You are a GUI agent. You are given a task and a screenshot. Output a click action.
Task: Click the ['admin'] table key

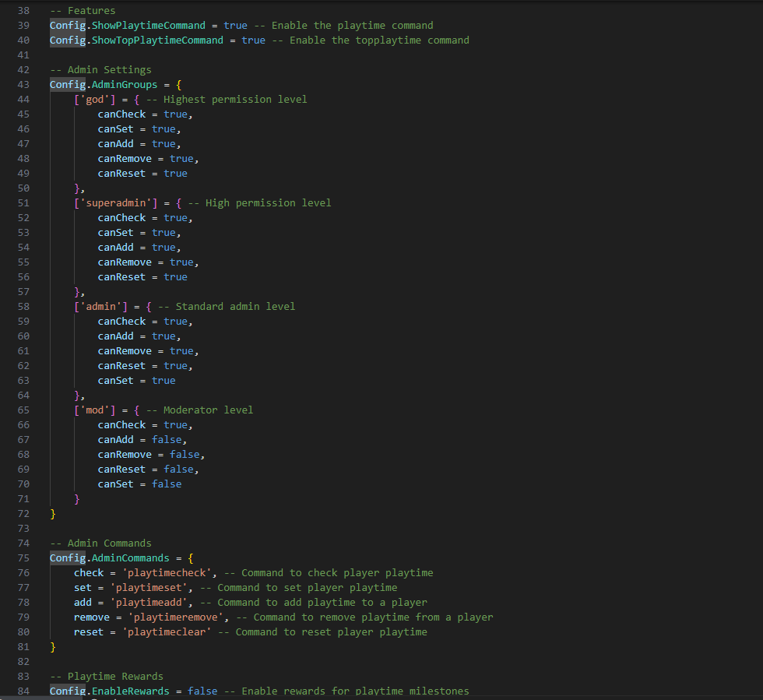[x=100, y=307]
